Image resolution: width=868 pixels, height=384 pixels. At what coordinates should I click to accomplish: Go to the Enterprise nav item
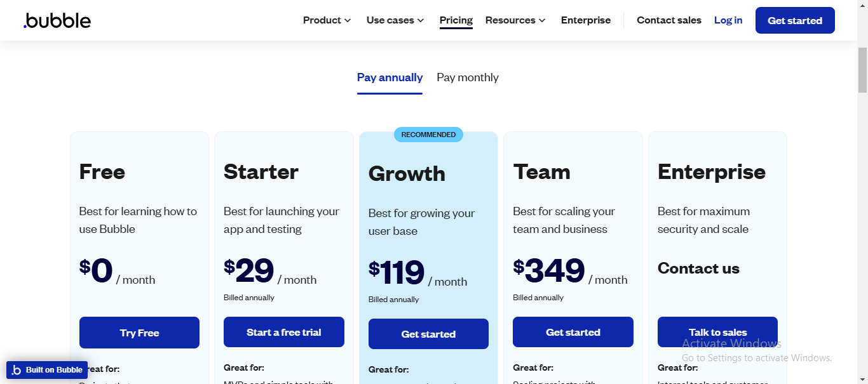tap(585, 20)
